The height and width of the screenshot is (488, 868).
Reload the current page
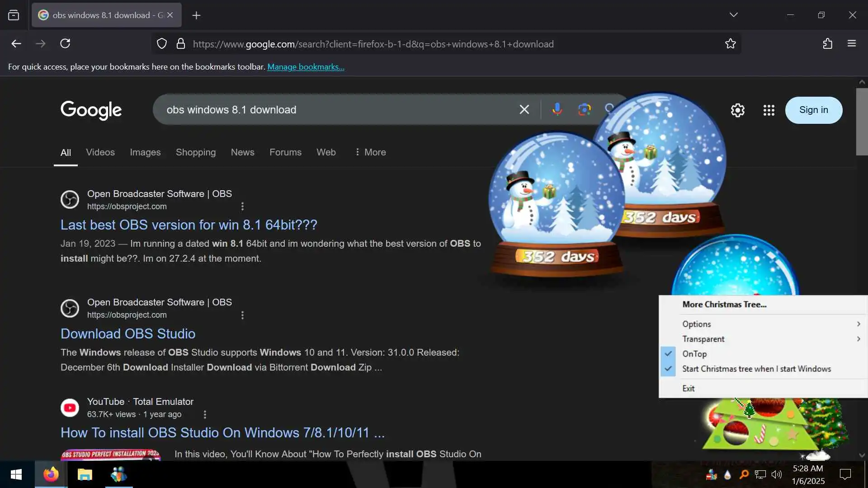point(65,44)
